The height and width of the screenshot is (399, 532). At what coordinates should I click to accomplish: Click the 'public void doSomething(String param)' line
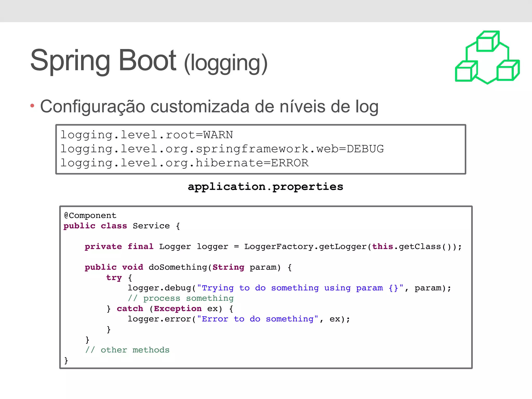188,267
